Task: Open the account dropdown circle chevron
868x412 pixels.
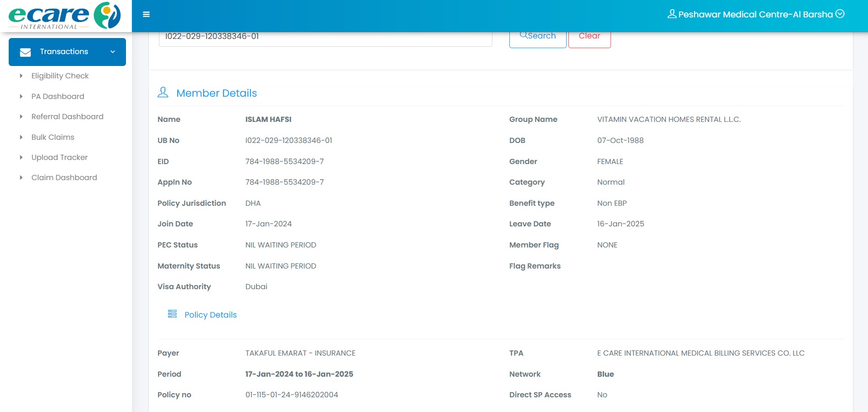Action: point(840,14)
